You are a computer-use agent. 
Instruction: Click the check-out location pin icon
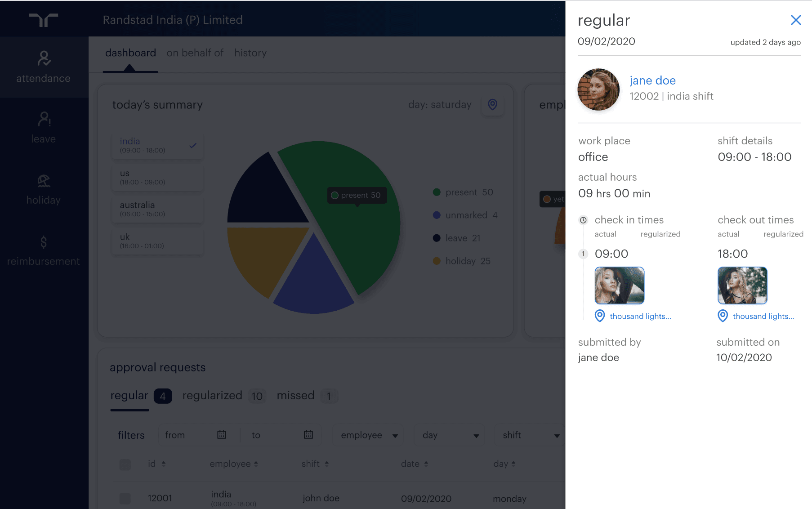[723, 316]
